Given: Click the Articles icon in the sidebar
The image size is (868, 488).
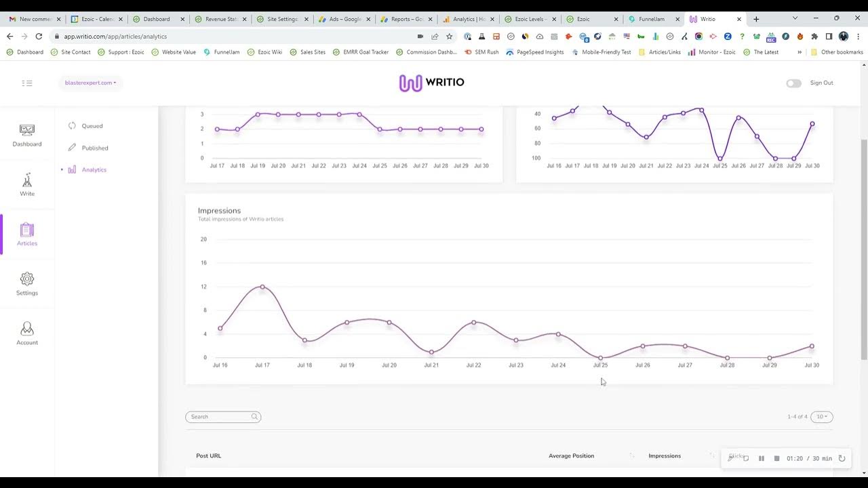Looking at the screenshot, I should [27, 234].
